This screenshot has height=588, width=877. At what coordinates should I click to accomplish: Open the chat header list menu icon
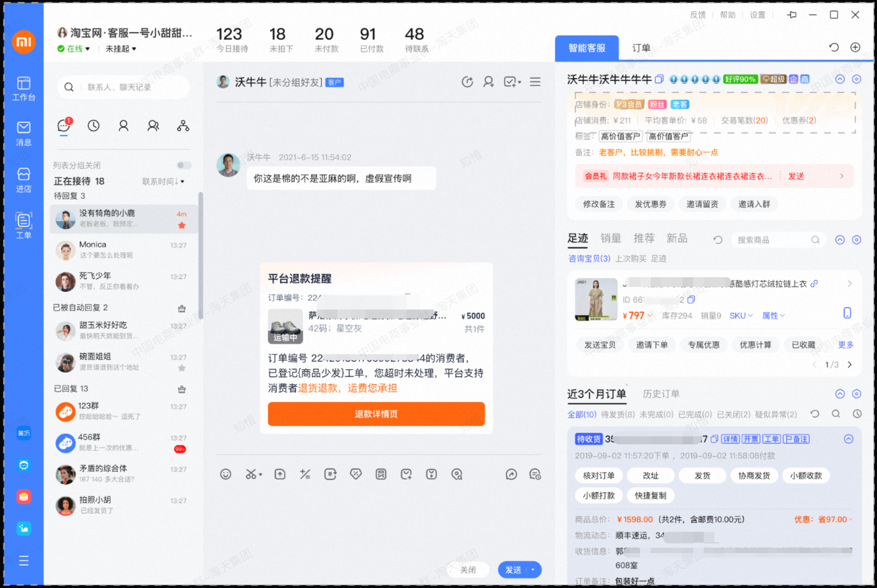[535, 82]
